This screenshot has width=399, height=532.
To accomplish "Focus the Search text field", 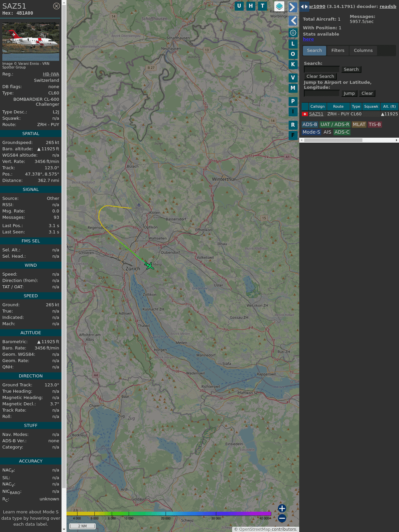I will (322, 69).
